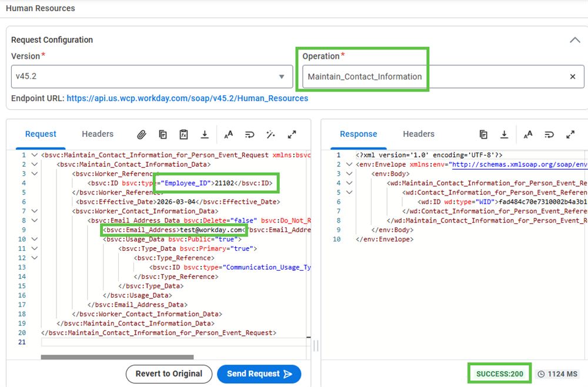
Task: Click the SUCCESS:200 status badge
Action: [x=499, y=374]
